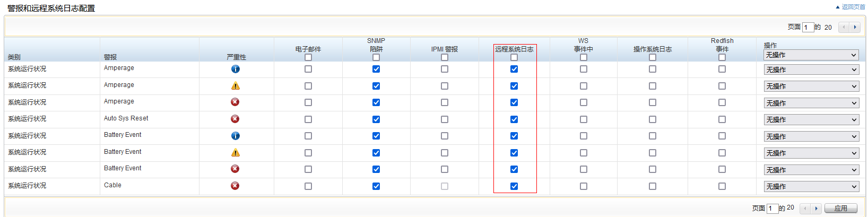Click critical severity icon in third Amperage row
This screenshot has height=217, width=868.
point(235,102)
